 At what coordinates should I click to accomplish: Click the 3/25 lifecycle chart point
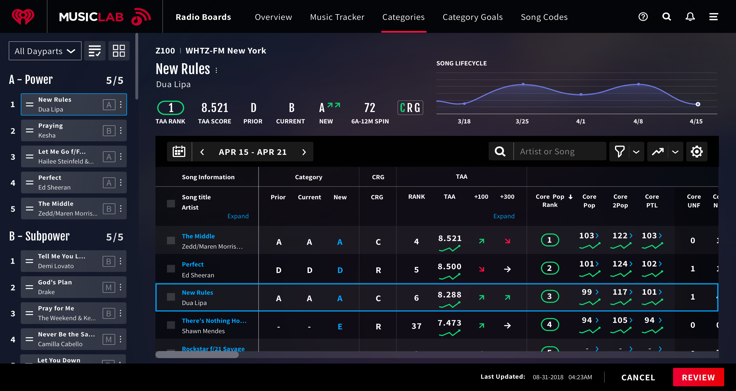tap(523, 84)
